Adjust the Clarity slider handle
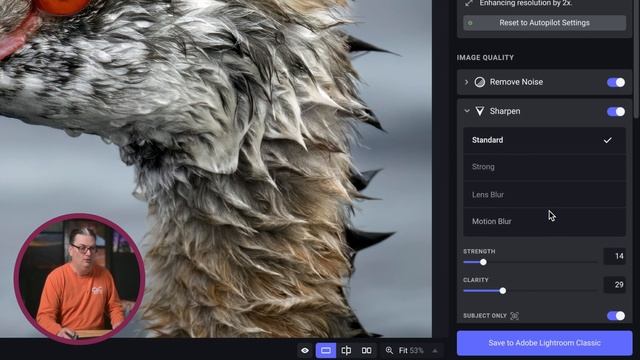640x360 pixels. [x=503, y=291]
